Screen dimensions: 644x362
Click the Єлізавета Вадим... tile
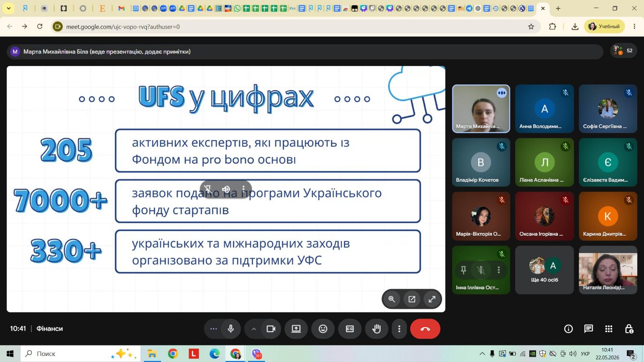pyautogui.click(x=608, y=162)
